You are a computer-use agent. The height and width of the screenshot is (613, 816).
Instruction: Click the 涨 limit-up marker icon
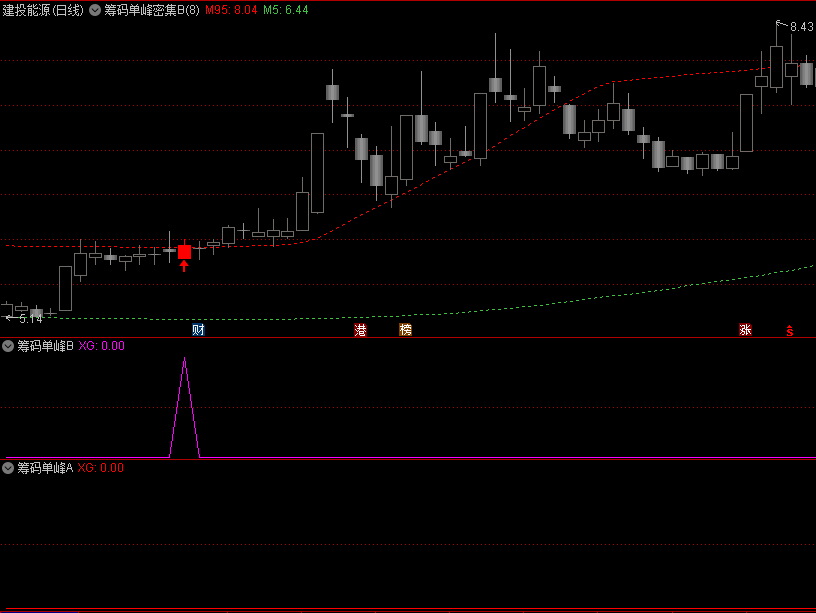pyautogui.click(x=745, y=329)
